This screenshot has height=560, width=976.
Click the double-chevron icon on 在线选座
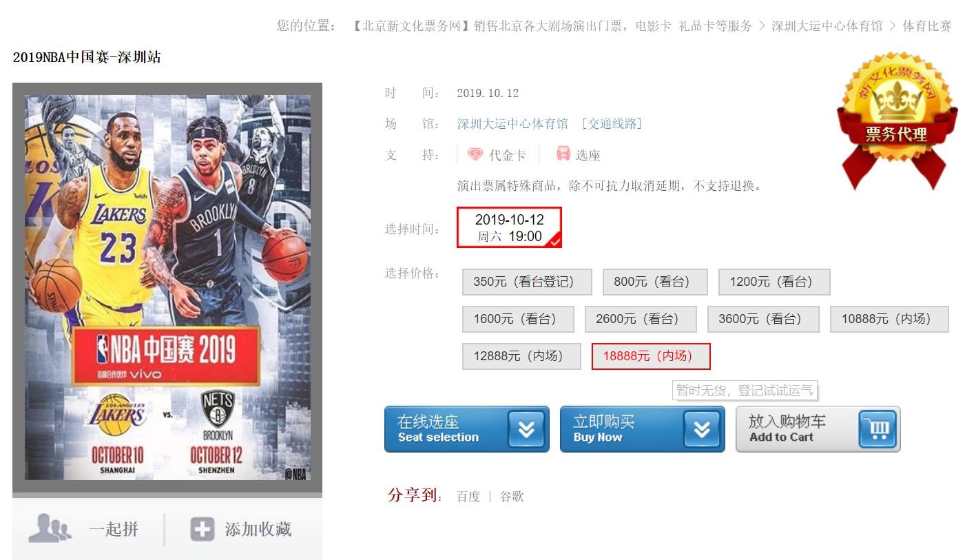pyautogui.click(x=526, y=429)
